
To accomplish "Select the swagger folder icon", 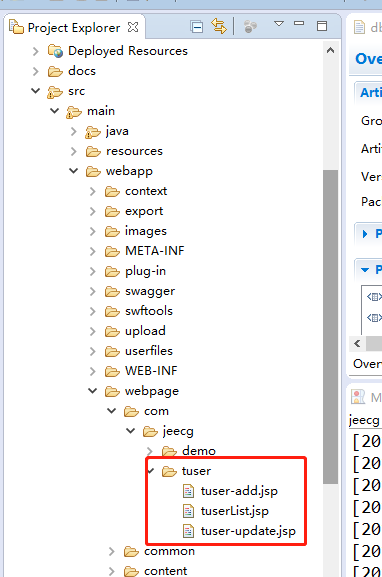I will [112, 291].
